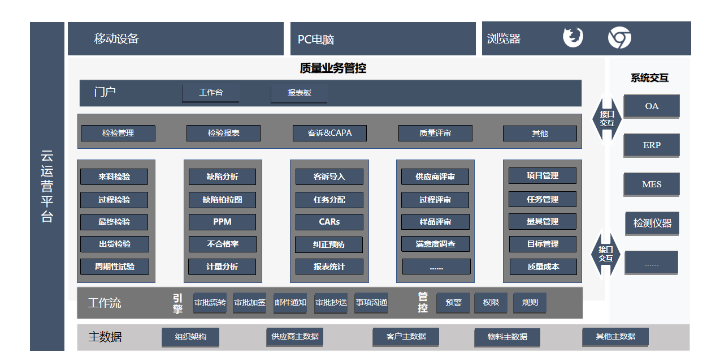Select the ERP system box
Screen dimensions: 710x364
[x=652, y=145]
